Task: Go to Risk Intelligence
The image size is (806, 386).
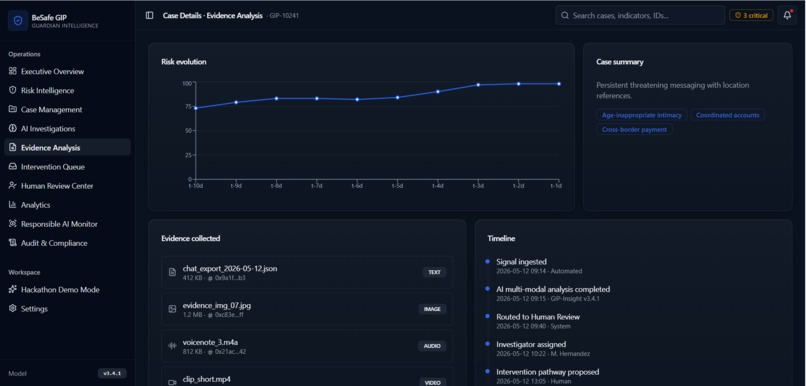Action: (x=67, y=90)
